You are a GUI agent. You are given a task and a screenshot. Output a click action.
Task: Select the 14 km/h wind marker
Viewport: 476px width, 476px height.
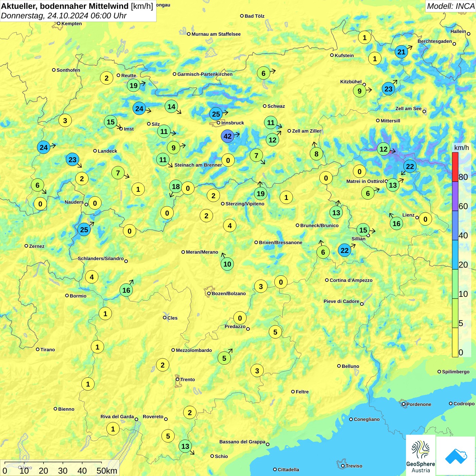pyautogui.click(x=171, y=106)
